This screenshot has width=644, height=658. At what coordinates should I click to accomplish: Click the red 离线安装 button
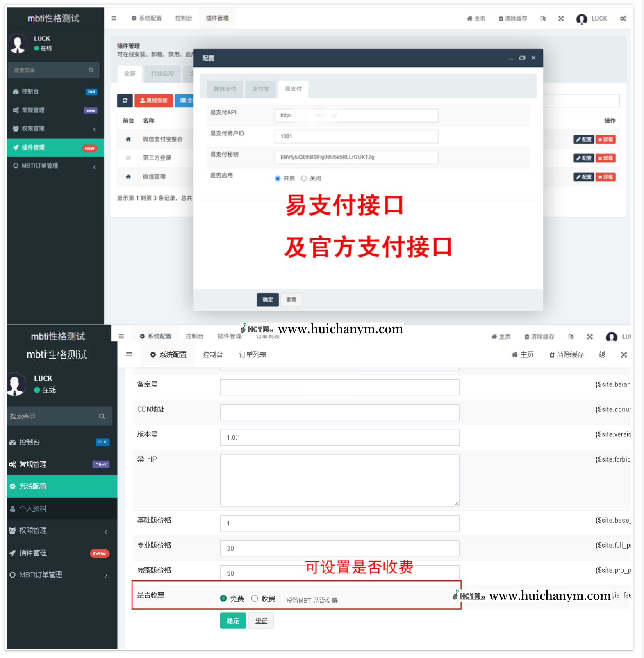coord(154,101)
